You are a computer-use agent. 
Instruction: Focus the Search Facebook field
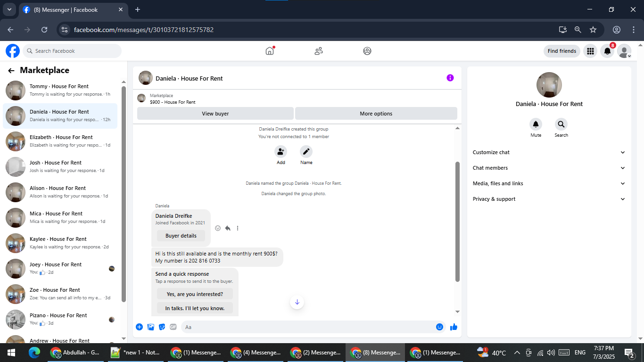(x=72, y=51)
